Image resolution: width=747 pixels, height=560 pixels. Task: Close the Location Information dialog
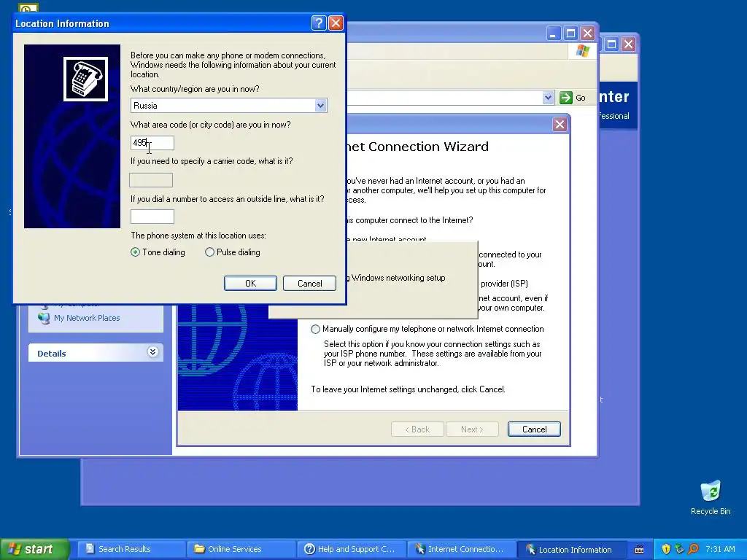336,23
